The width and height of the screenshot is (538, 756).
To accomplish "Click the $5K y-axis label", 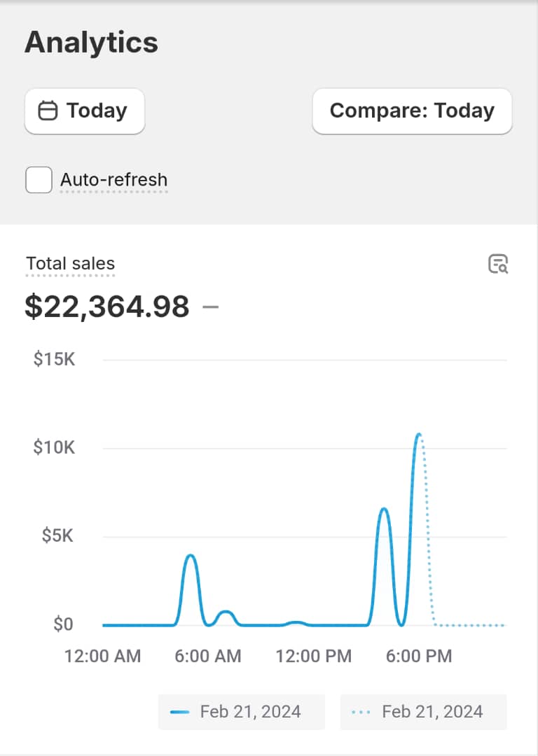I will click(x=58, y=536).
